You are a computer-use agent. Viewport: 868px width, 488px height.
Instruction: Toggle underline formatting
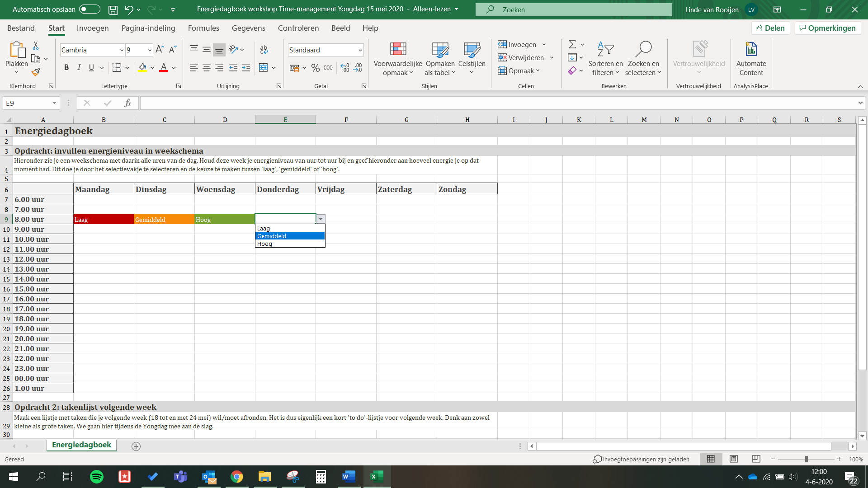(91, 68)
